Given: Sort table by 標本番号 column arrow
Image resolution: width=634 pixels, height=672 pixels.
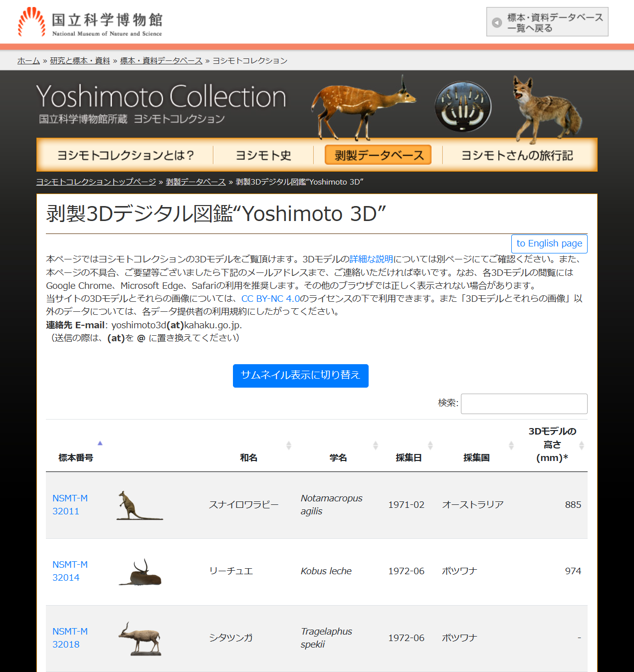Looking at the screenshot, I should [100, 444].
